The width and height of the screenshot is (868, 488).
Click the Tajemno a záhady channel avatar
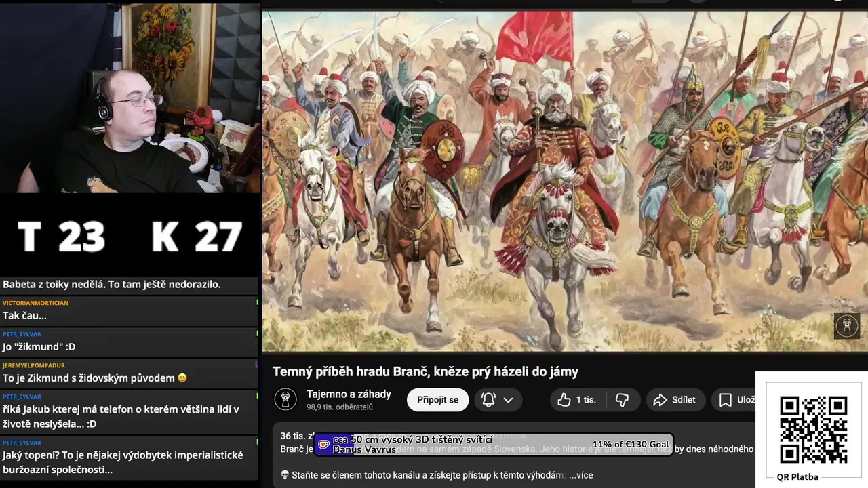tap(285, 399)
